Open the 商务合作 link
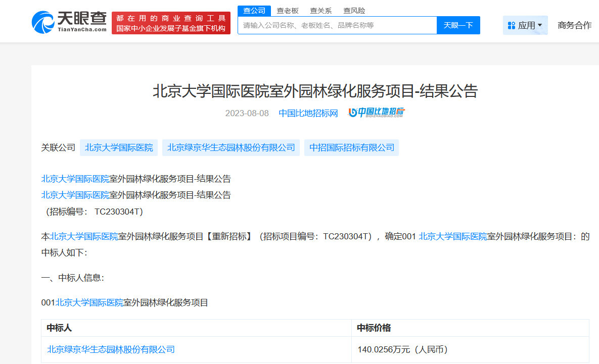 click(575, 25)
